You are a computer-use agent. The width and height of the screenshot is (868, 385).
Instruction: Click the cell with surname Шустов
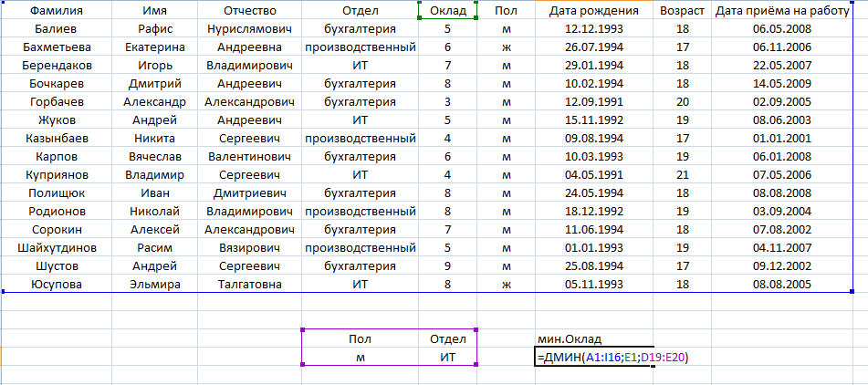point(56,266)
